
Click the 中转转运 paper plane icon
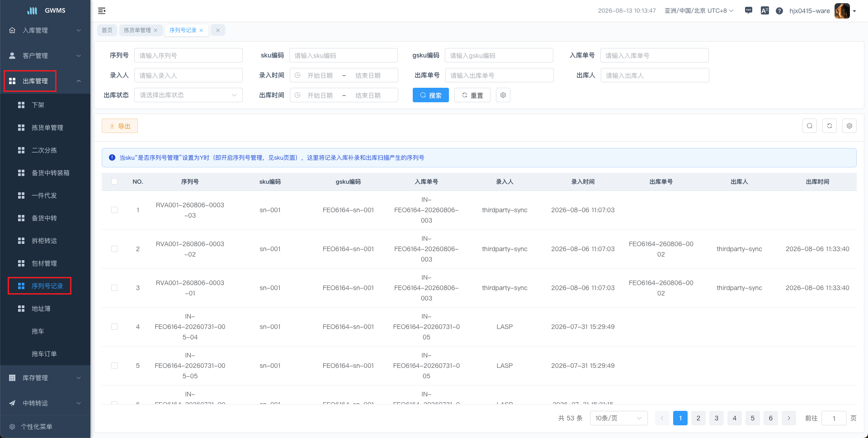click(x=12, y=403)
